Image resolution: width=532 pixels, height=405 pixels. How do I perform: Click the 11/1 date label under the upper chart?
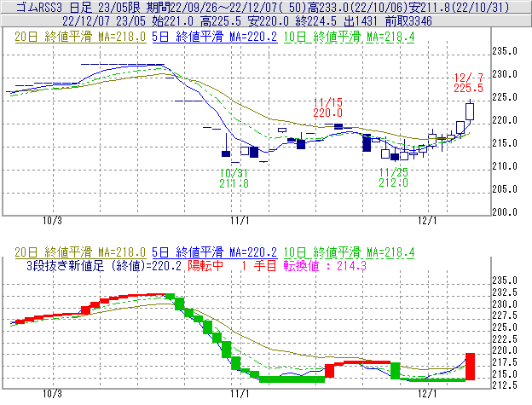tap(240, 221)
